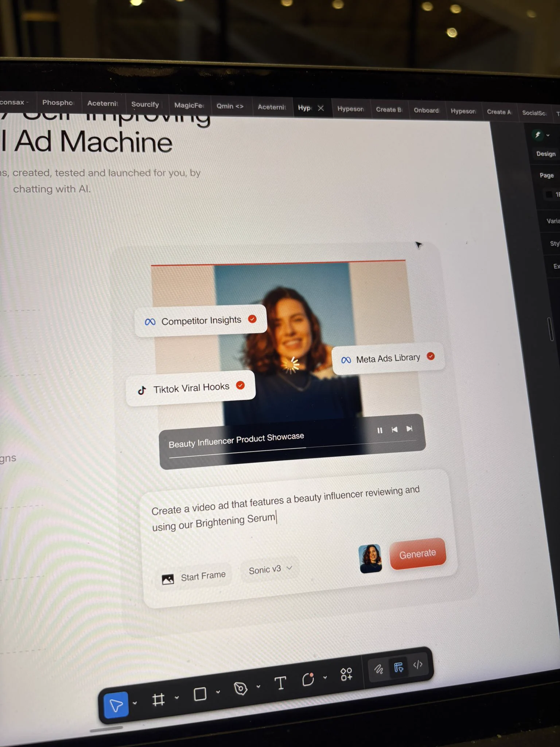Click the influencer avatar thumbnail beside Generate

click(370, 558)
